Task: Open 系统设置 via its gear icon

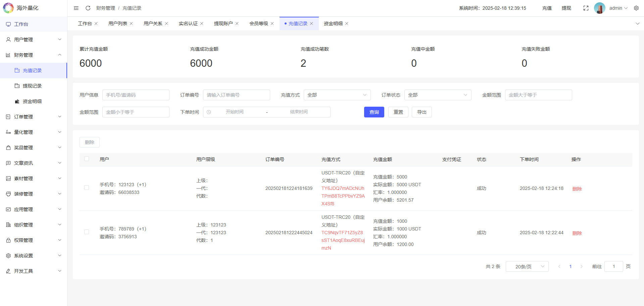Action: click(8, 255)
